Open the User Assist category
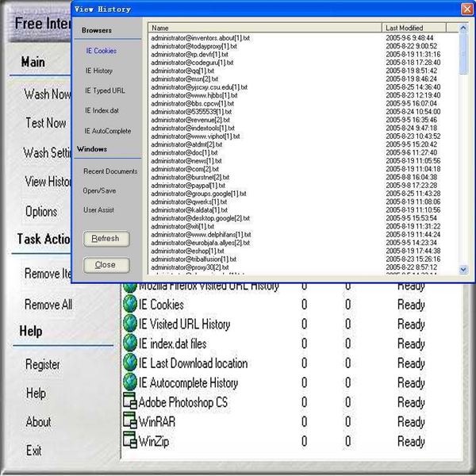 pyautogui.click(x=98, y=209)
